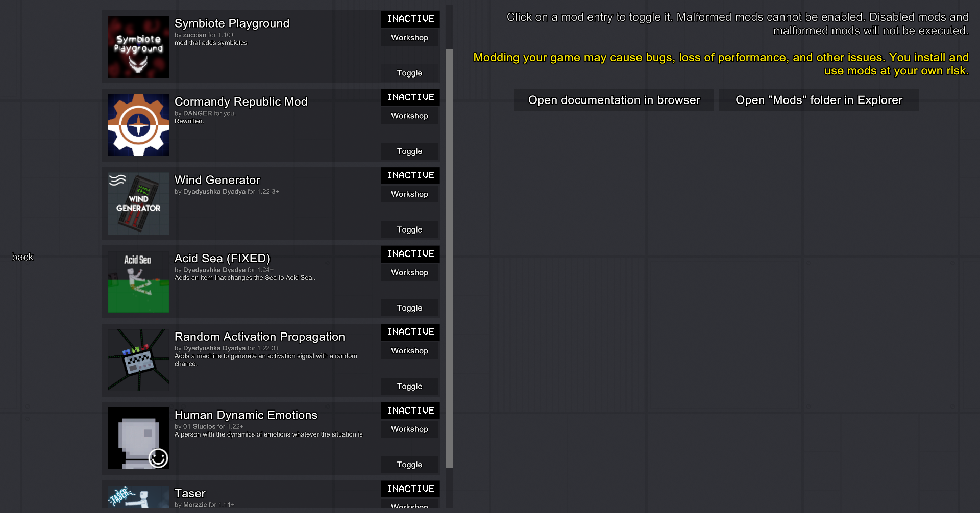Select the Random Activation Propagation title
The height and width of the screenshot is (513, 980).
pyautogui.click(x=260, y=337)
